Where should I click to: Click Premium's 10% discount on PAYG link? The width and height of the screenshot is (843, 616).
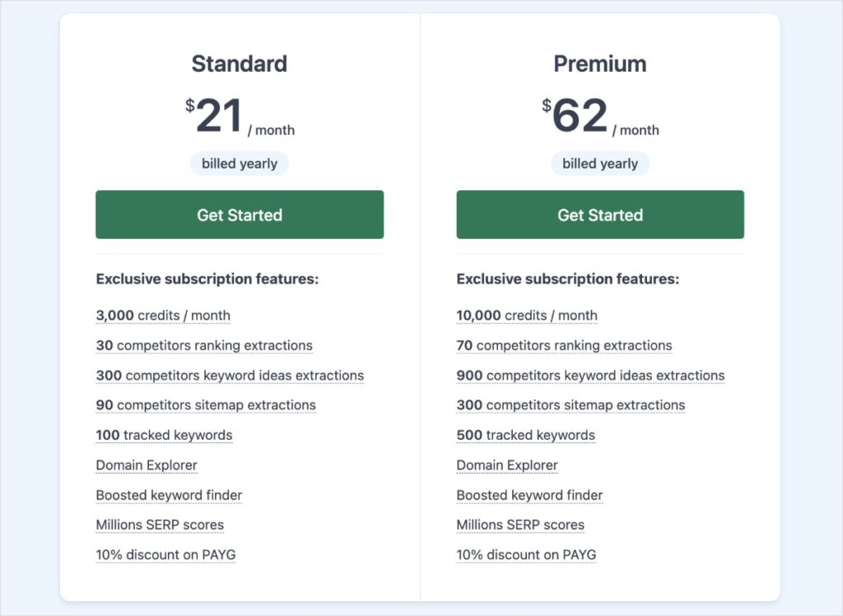[526, 554]
